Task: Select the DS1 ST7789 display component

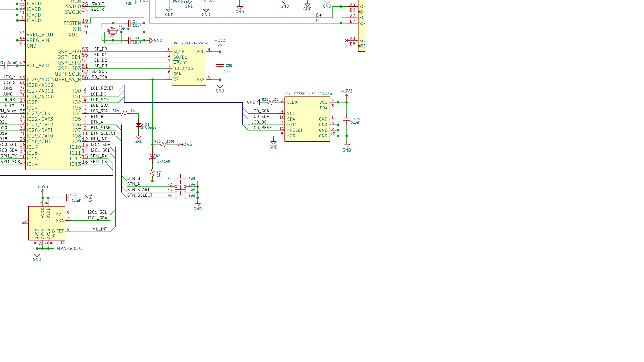Action: coord(307,119)
